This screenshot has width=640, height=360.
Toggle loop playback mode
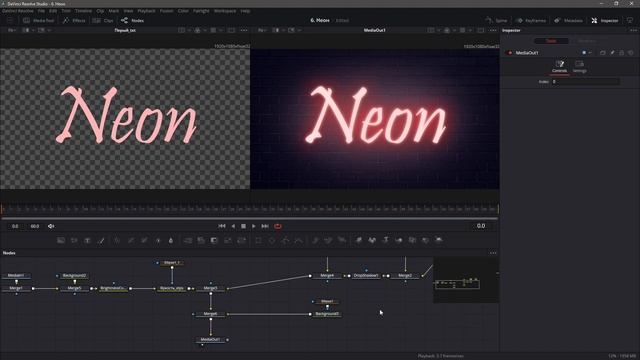tap(278, 226)
